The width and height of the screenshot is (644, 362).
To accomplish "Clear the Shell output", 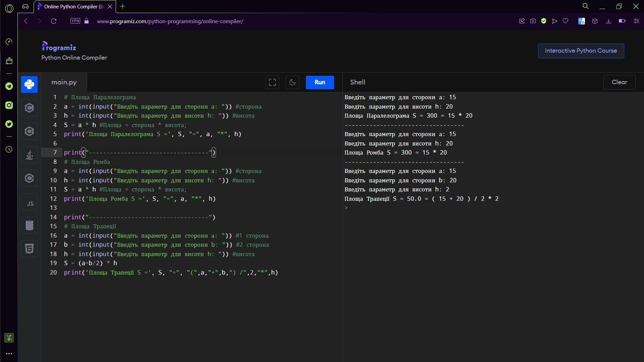I will click(x=619, y=82).
